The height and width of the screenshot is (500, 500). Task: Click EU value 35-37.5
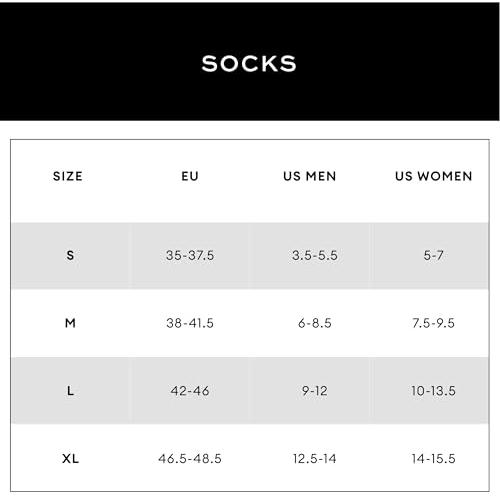click(x=190, y=255)
